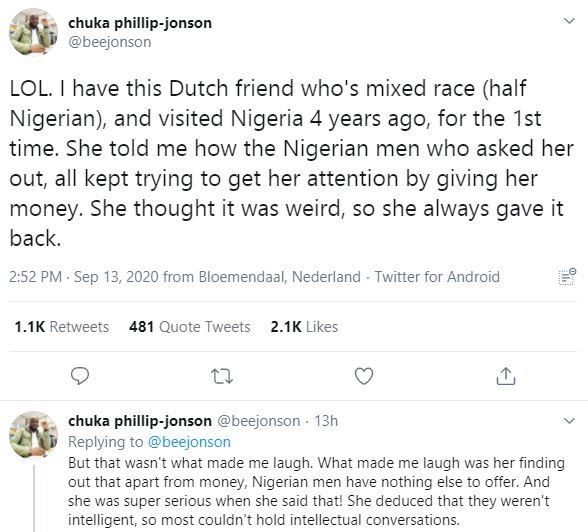The image size is (588, 532).
Task: Click the reply speech bubble icon
Action: (x=80, y=376)
